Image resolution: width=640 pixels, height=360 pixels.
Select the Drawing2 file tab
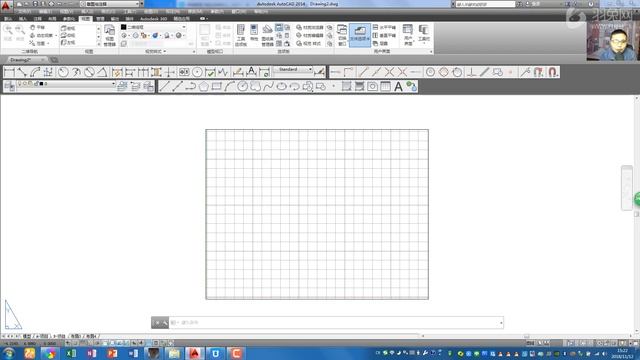click(x=25, y=60)
